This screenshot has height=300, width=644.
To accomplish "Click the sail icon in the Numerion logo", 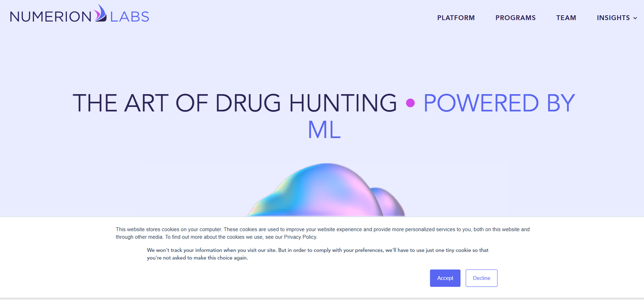I will [x=101, y=14].
